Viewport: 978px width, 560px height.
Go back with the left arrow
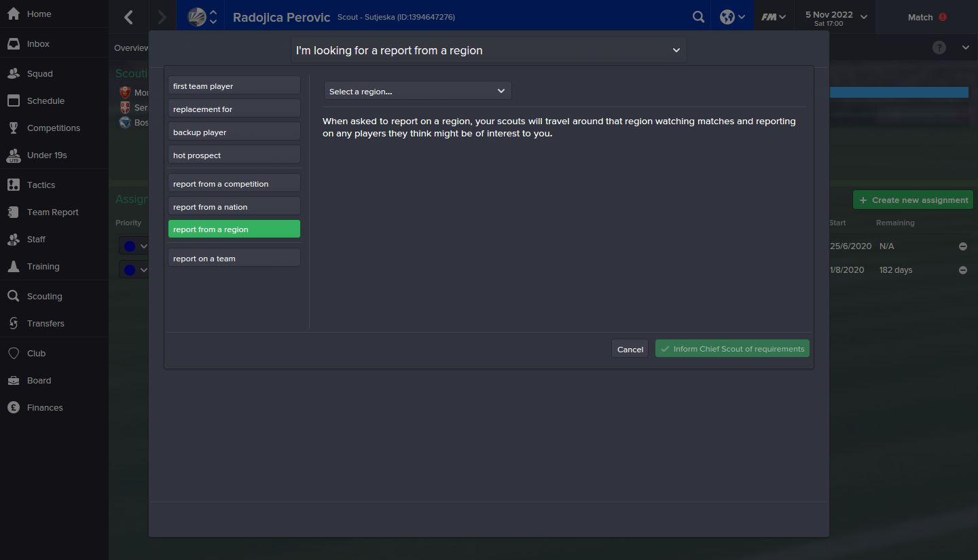(x=129, y=17)
